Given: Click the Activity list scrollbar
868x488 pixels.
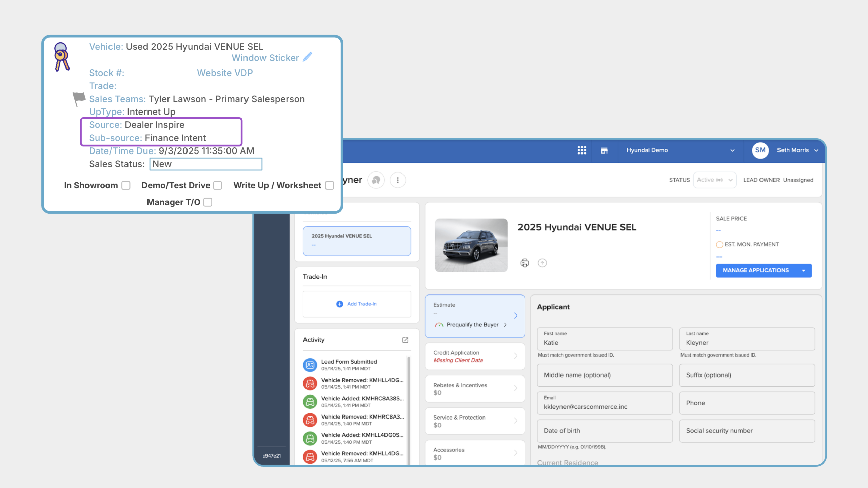Looking at the screenshot, I should 409,410.
